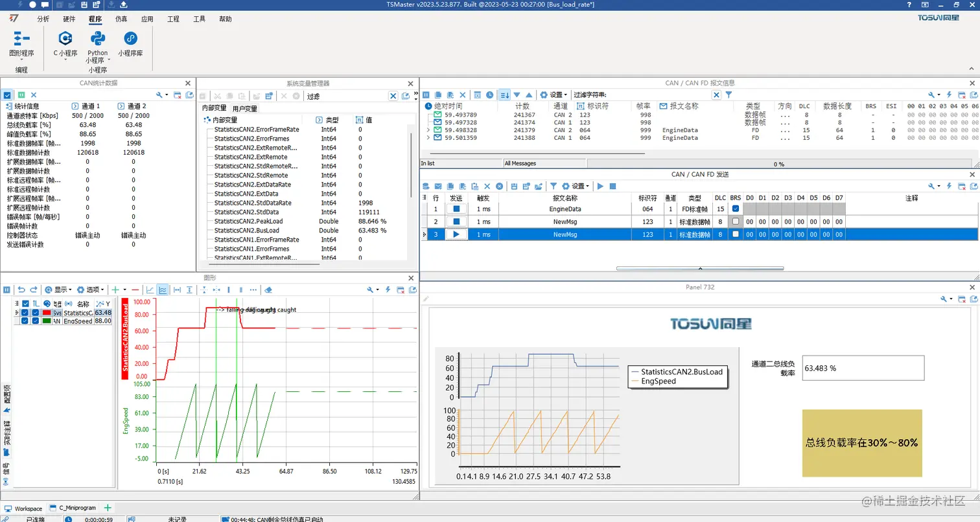Toggle BRS checkbox for NewMsg row 2
The width and height of the screenshot is (980, 522).
(x=735, y=221)
